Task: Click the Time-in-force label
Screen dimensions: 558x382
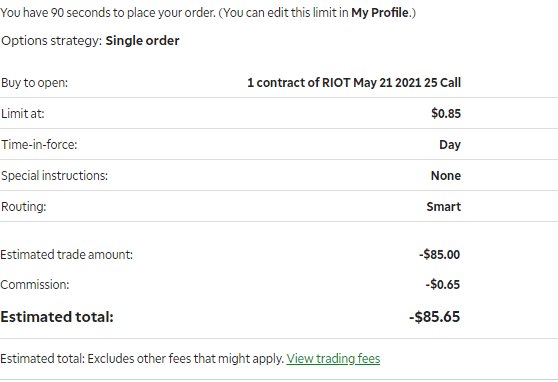Action: pyautogui.click(x=39, y=145)
